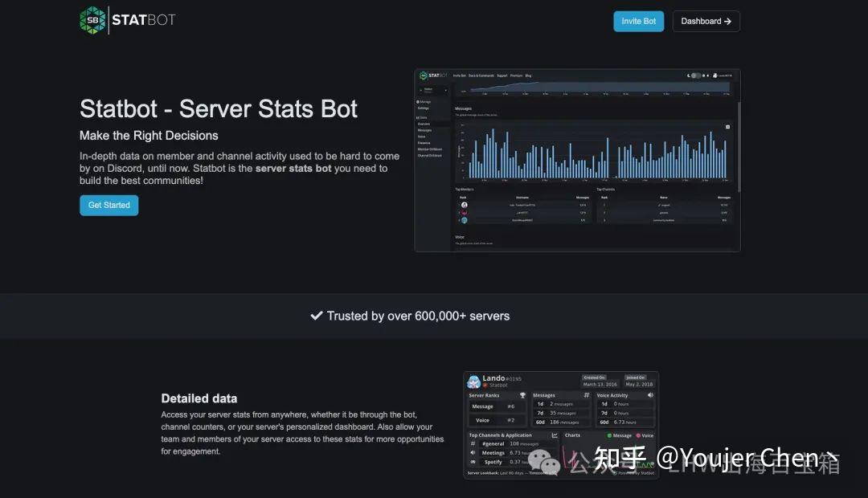Select the Overview sidebar entry
The height and width of the screenshot is (498, 868).
click(x=423, y=124)
